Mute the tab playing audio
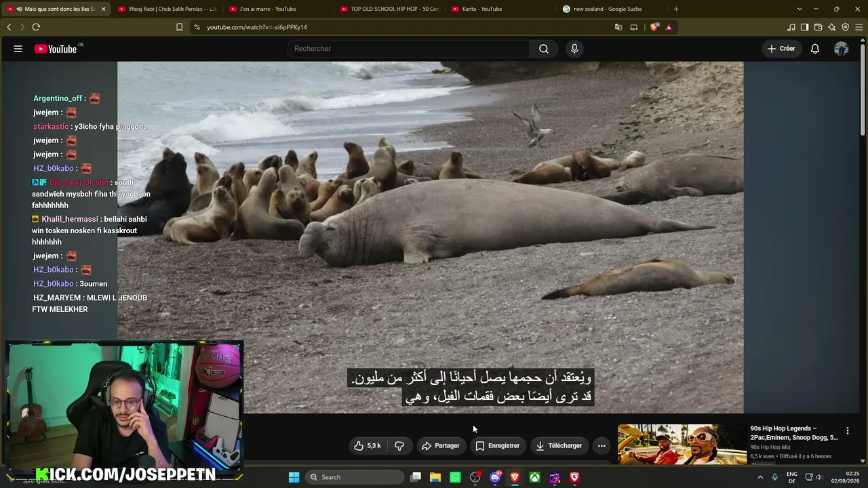This screenshot has width=868, height=488. point(19,9)
